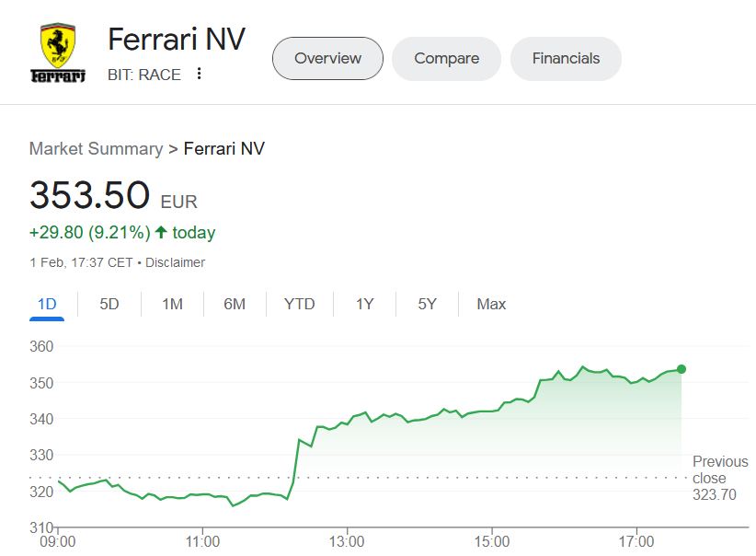Click the Disclaimer link
This screenshot has width=756, height=556.
coord(175,262)
